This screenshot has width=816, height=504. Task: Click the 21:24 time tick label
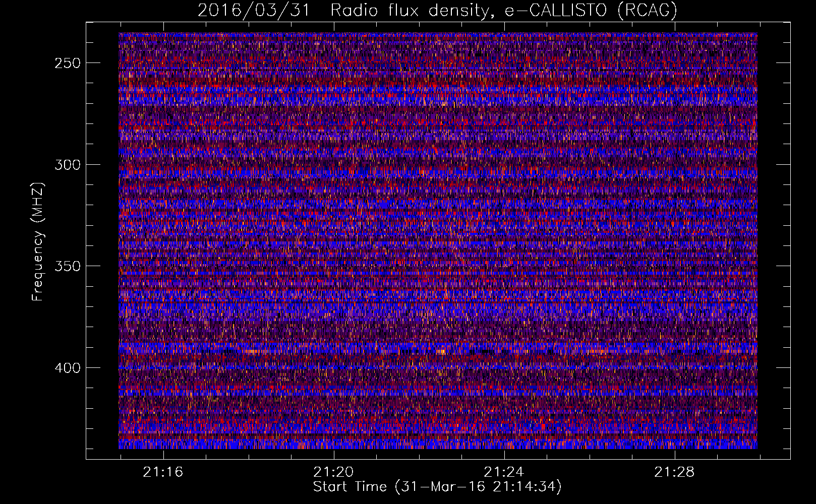click(504, 472)
